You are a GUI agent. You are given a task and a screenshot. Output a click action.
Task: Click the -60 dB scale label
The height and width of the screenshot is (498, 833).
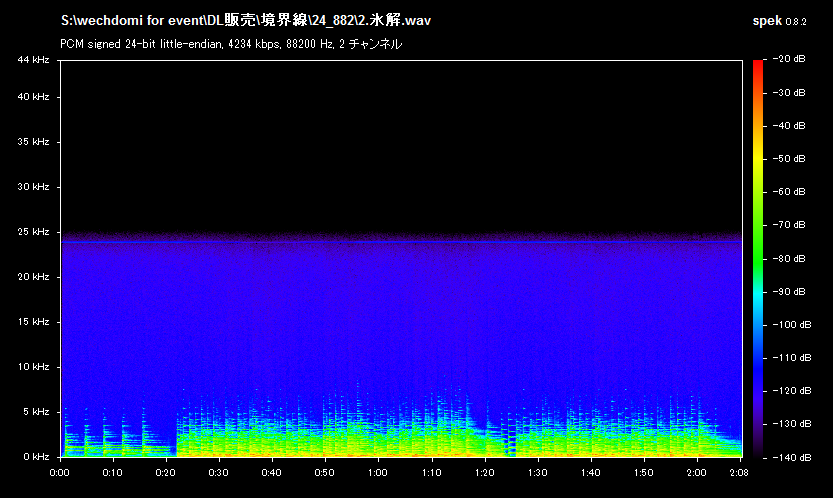(x=789, y=192)
